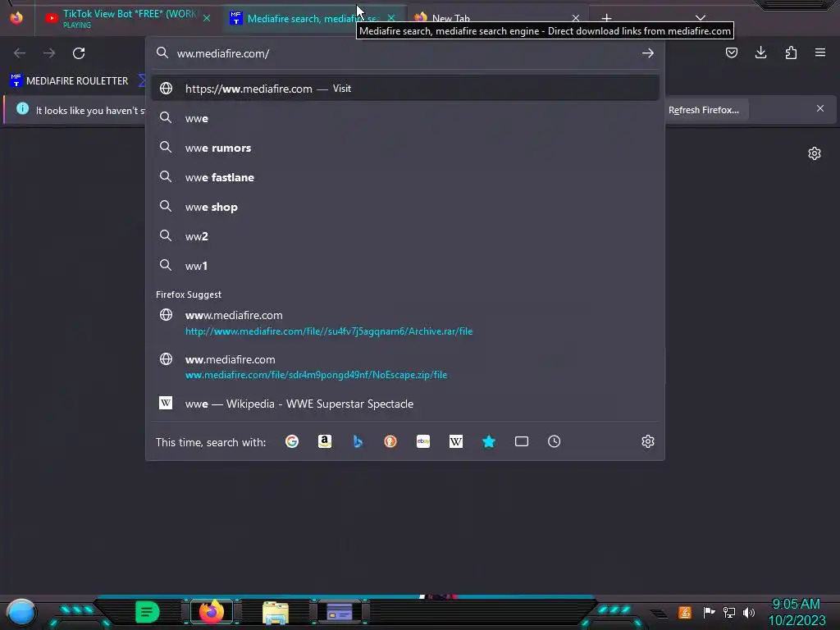The image size is (840, 630).
Task: Open a new tab with plus button
Action: [606, 19]
